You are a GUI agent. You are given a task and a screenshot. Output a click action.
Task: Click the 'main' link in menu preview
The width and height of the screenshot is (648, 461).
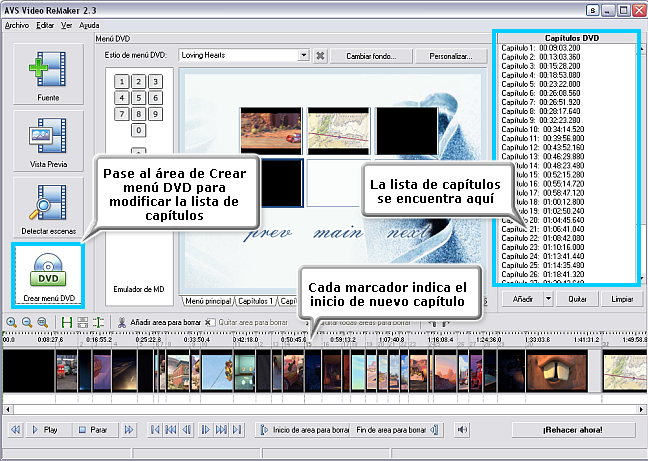[338, 234]
